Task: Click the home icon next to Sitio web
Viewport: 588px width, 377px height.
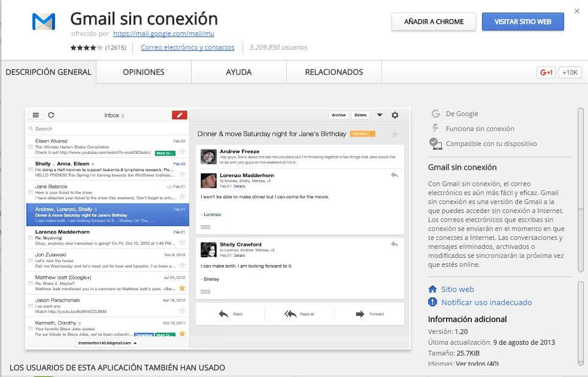Action: 432,289
